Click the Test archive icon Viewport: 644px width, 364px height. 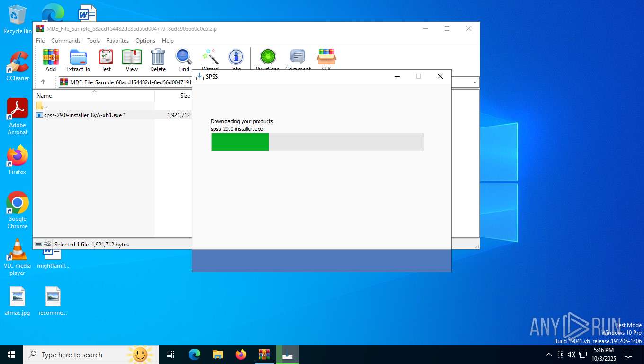[x=106, y=60]
